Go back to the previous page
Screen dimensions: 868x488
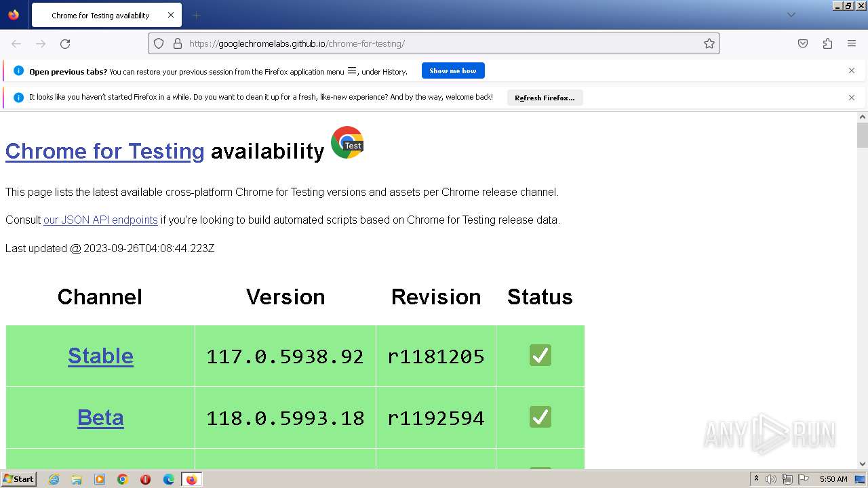tap(16, 43)
